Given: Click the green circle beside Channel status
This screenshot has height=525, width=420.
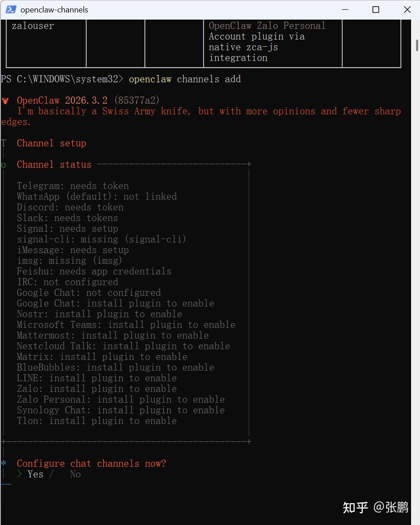Looking at the screenshot, I should (4, 165).
